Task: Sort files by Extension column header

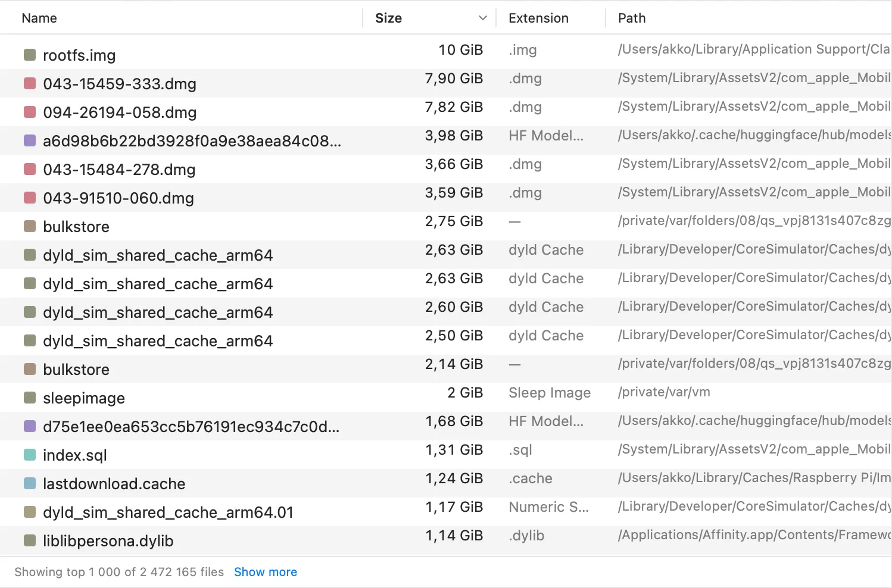Action: tap(538, 18)
